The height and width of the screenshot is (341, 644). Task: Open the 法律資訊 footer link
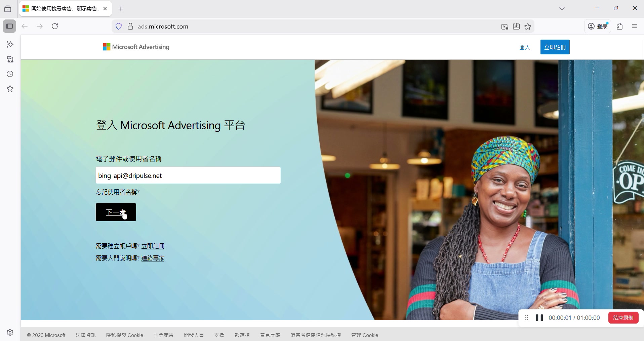click(x=86, y=335)
